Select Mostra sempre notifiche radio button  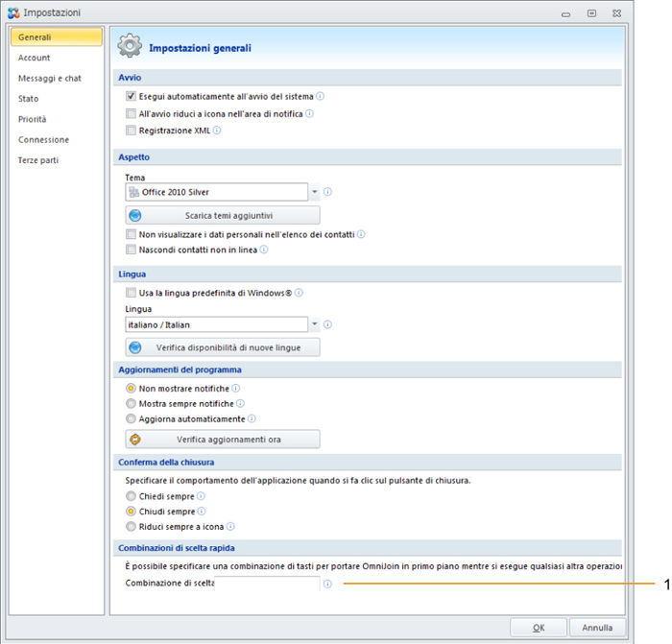(x=131, y=404)
